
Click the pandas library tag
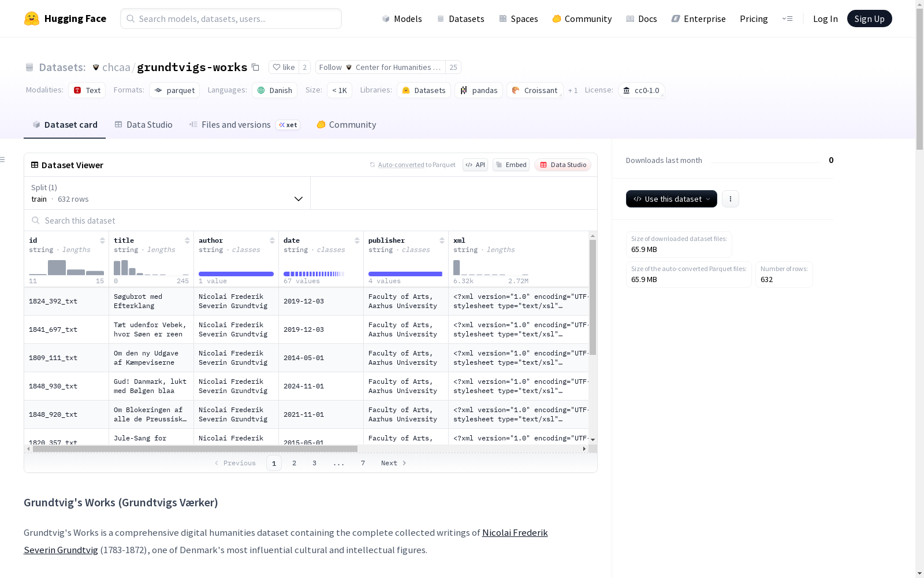(x=479, y=90)
